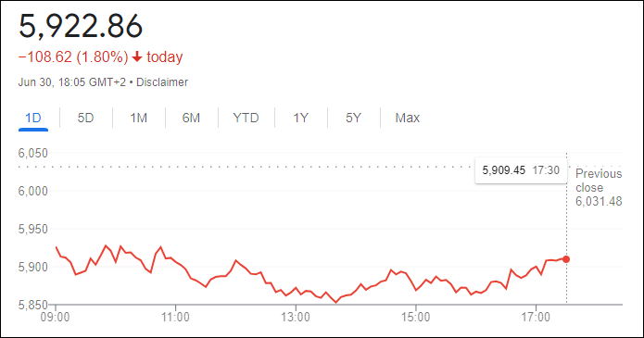Show the 6M chart range
Screen dimensions: 644x338
click(191, 119)
